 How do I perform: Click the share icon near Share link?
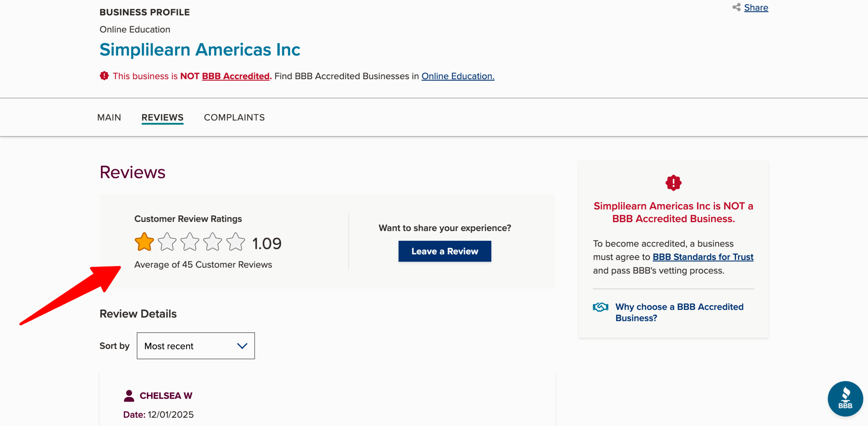736,7
